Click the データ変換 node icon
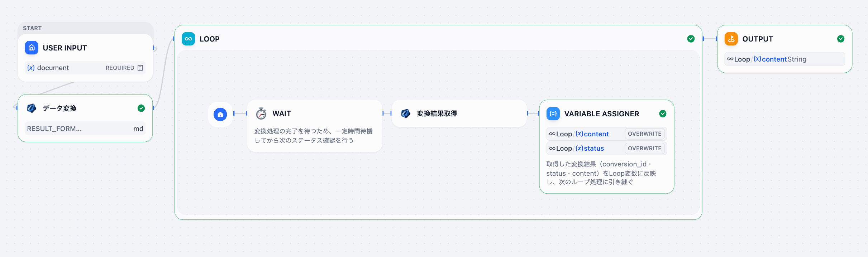 (32, 108)
